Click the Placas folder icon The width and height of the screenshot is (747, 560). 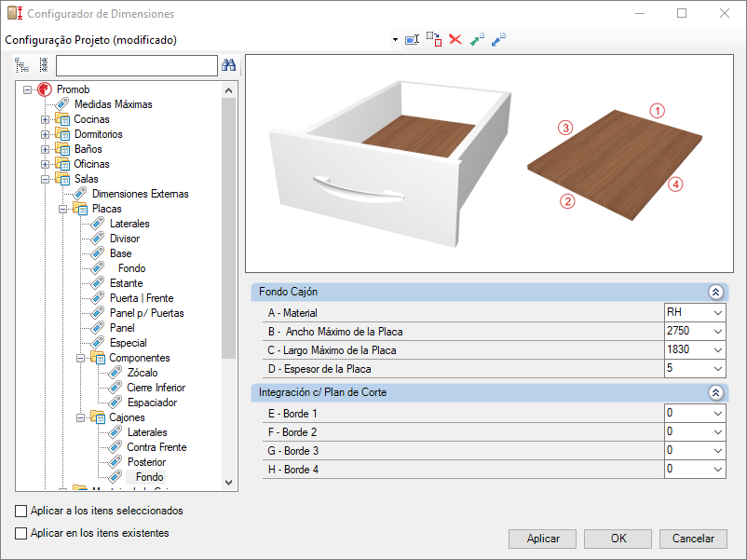coord(80,209)
